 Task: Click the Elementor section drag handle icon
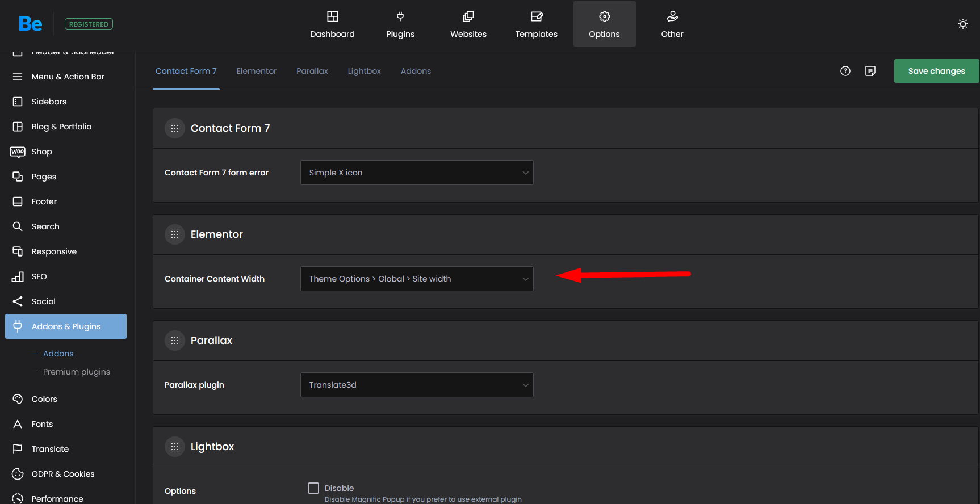point(175,234)
